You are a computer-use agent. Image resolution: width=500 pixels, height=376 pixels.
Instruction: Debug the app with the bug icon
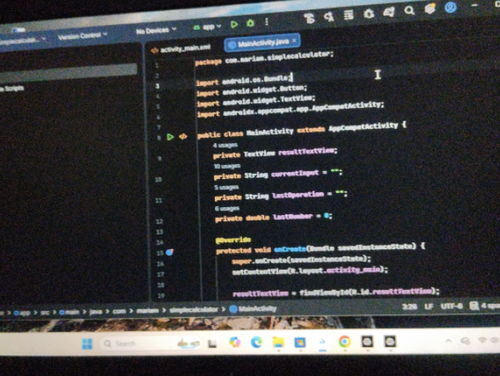coord(251,23)
